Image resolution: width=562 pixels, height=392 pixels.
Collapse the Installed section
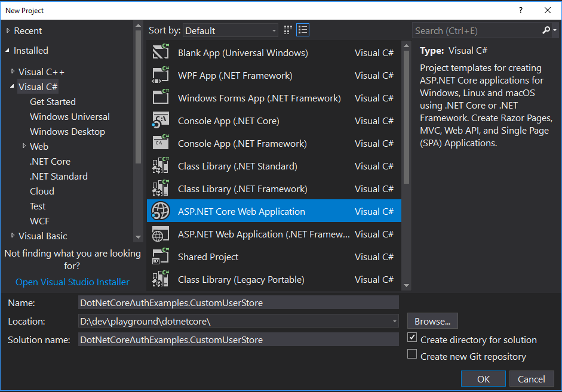8,51
